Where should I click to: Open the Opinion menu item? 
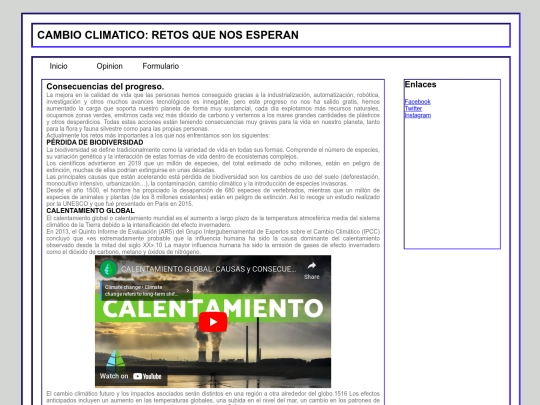[110, 66]
